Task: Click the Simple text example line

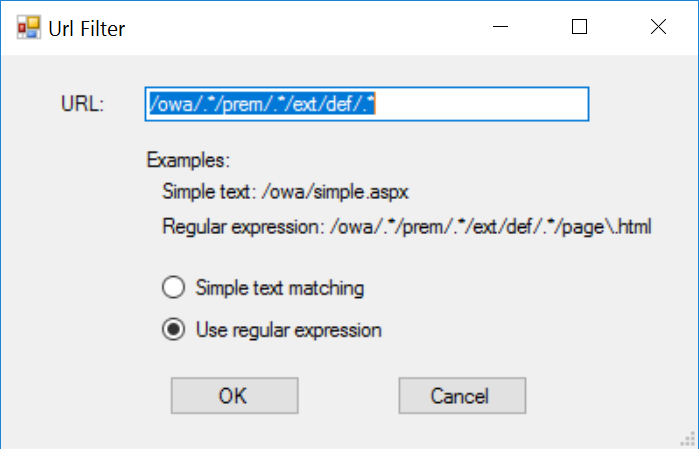Action: pos(286,191)
